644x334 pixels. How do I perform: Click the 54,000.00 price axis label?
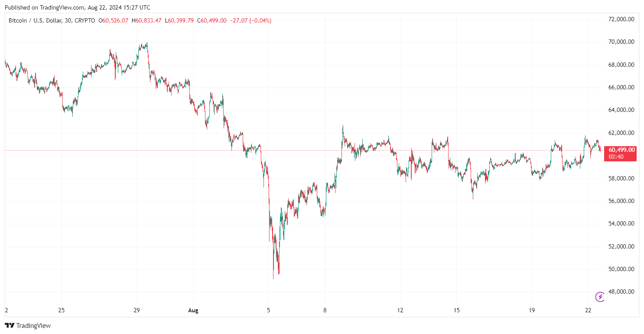[621, 223]
